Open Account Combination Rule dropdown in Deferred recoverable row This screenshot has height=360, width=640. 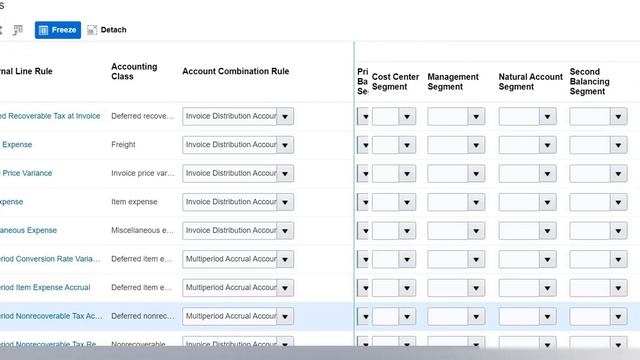(285, 116)
